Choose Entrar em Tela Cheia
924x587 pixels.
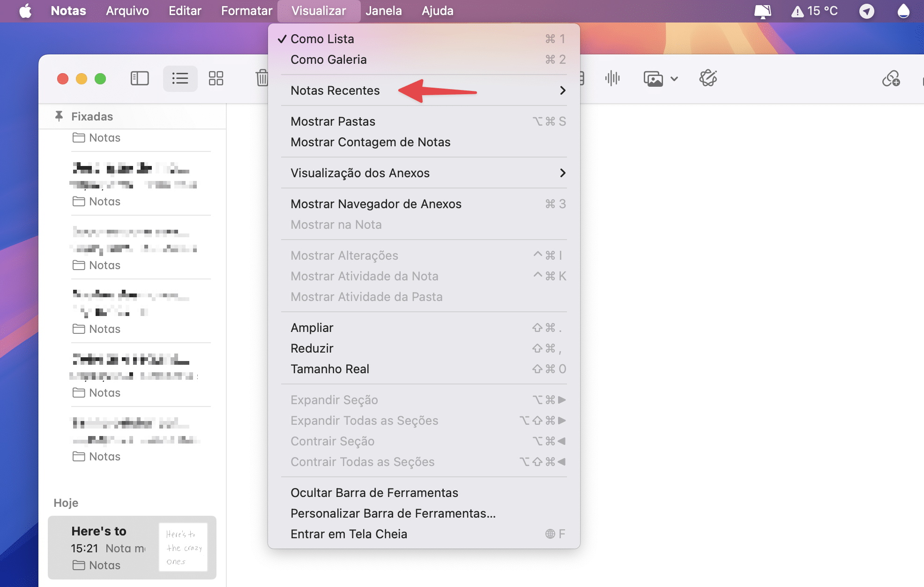click(x=424, y=534)
